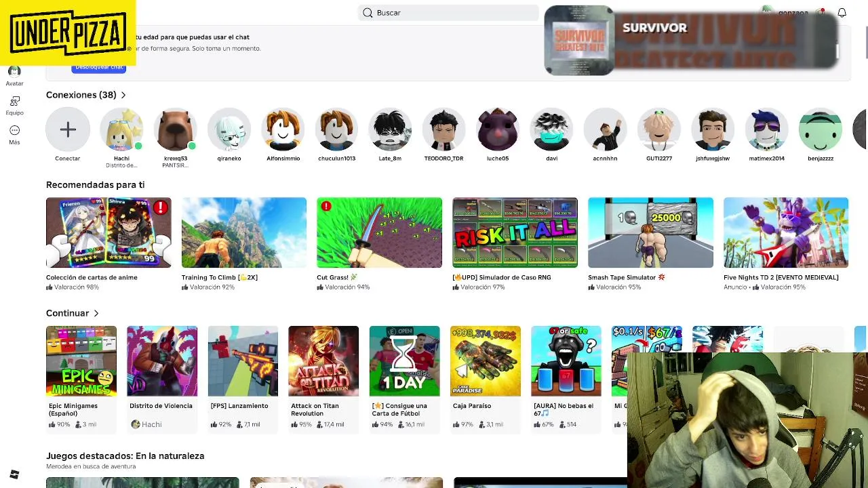
Task: Open [FPS] Lanzamiento game thumbnail
Action: pos(243,361)
